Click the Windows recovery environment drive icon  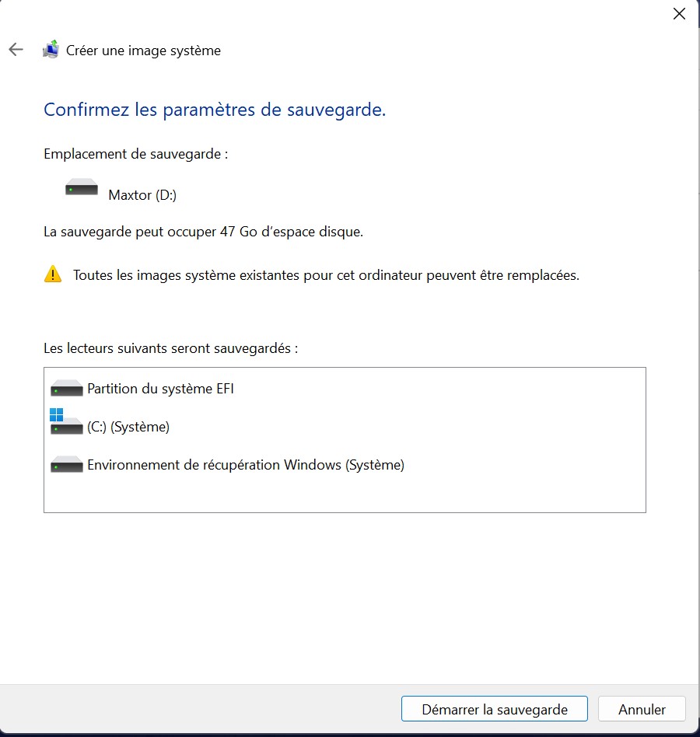point(67,465)
